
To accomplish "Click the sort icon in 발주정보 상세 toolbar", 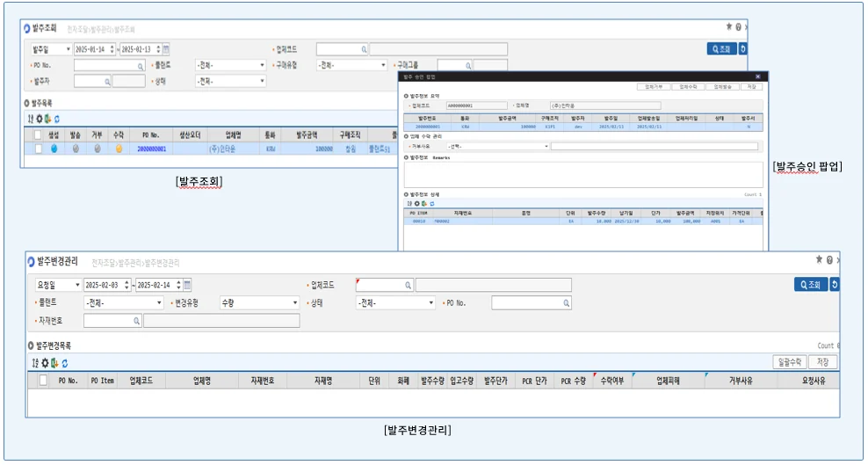I will [409, 204].
